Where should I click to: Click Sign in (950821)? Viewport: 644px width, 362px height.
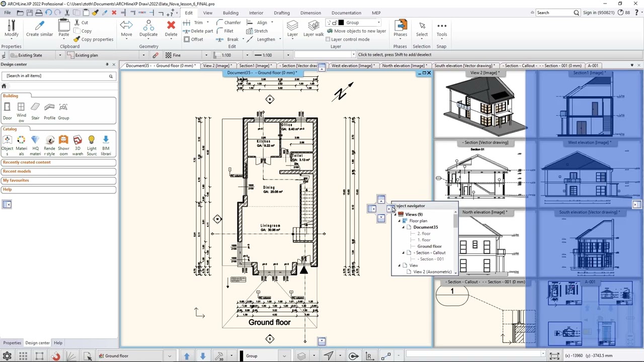(x=599, y=13)
